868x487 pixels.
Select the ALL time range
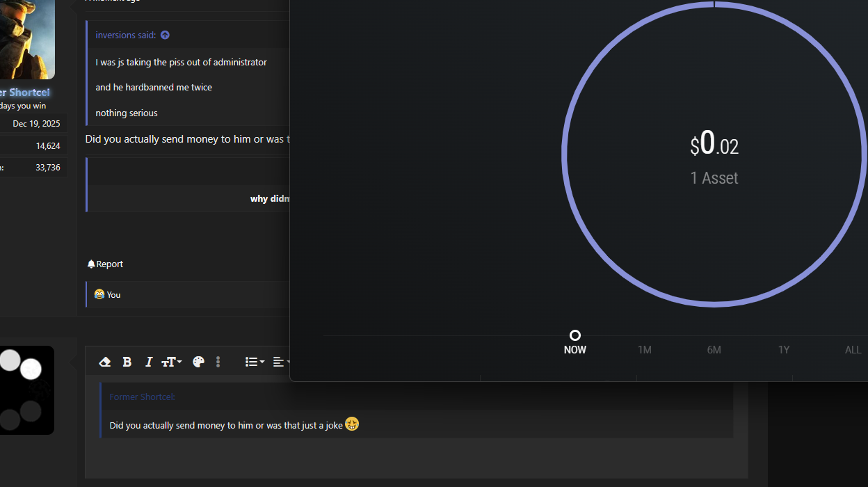tap(853, 350)
